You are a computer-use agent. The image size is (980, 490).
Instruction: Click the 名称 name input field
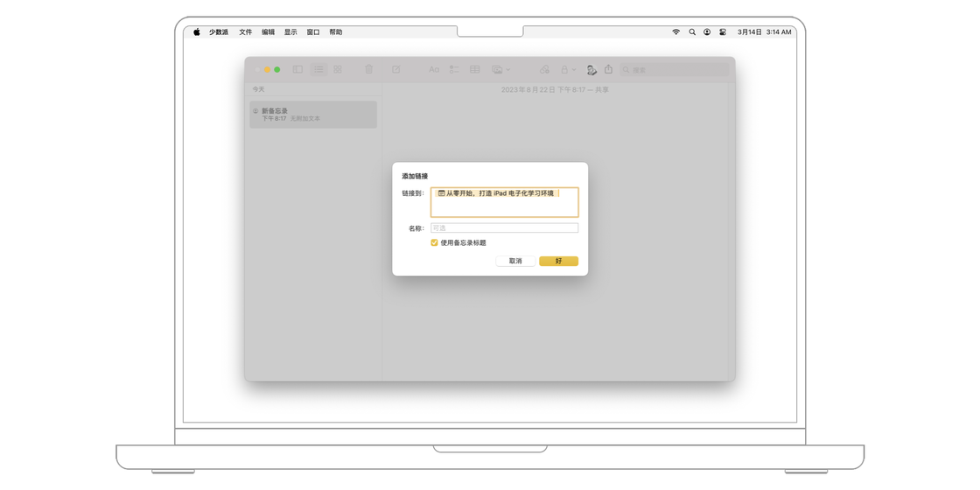point(504,228)
